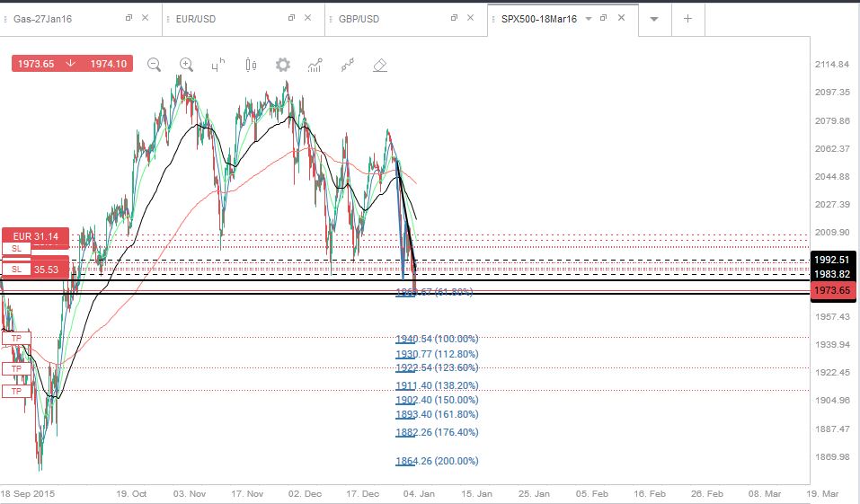Expand the SPX500-18Mar16 instrument dropdown arrow
This screenshot has height=504, width=860.
tap(589, 19)
